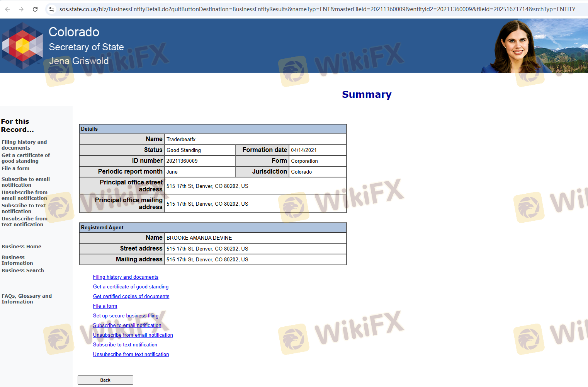This screenshot has width=588, height=387.
Task: Click Filing history and documents link below table
Action: click(x=126, y=277)
